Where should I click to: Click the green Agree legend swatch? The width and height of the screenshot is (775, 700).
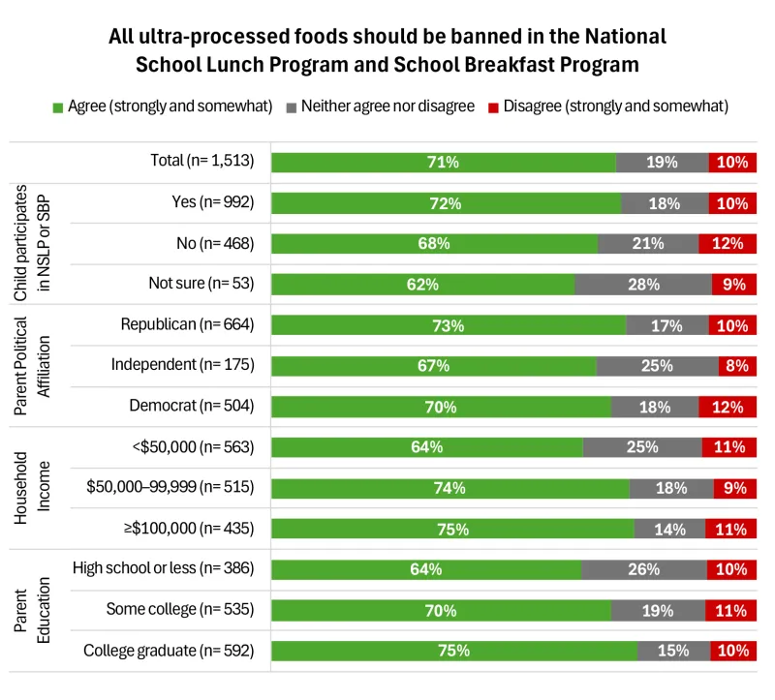click(58, 106)
